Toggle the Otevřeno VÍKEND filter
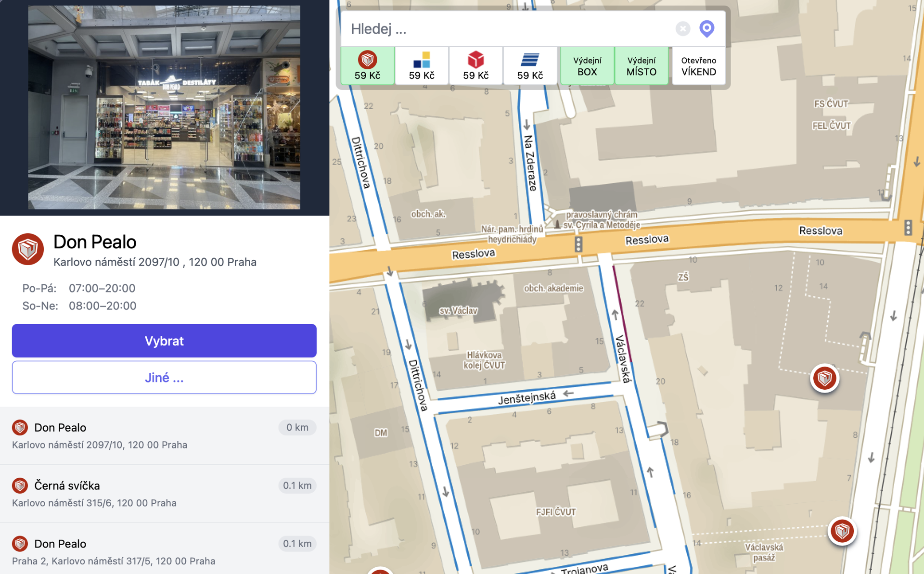This screenshot has width=924, height=574. pyautogui.click(x=698, y=65)
